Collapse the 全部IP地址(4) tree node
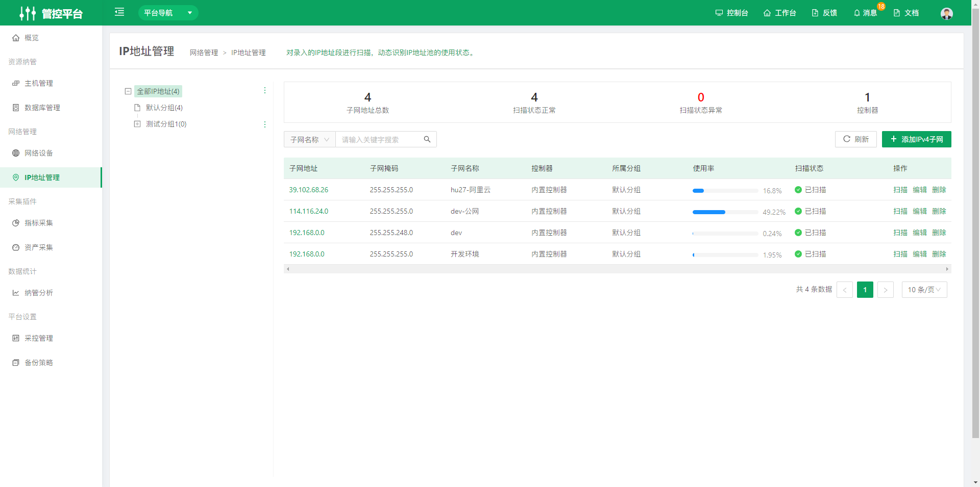The image size is (980, 487). click(x=128, y=91)
